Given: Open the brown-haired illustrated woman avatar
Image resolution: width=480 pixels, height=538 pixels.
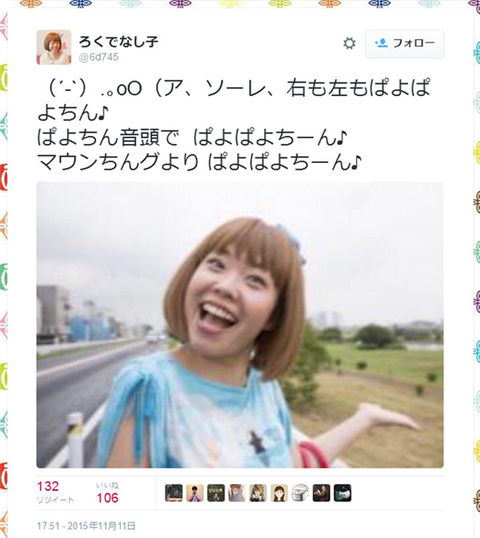Looking at the screenshot, I should 279,493.
